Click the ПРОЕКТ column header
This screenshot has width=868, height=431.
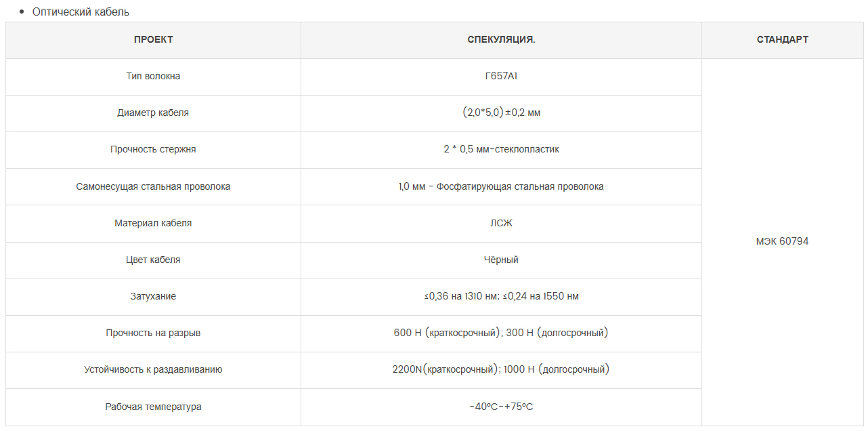pos(153,40)
